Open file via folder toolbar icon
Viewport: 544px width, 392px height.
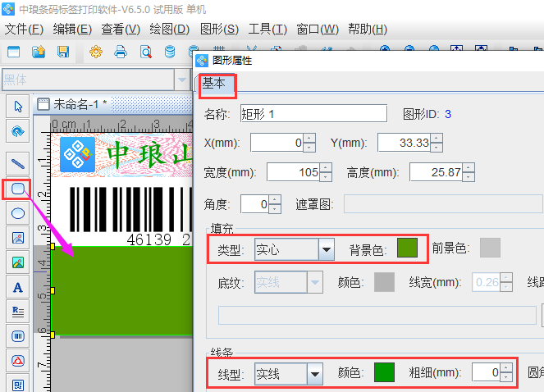[39, 52]
